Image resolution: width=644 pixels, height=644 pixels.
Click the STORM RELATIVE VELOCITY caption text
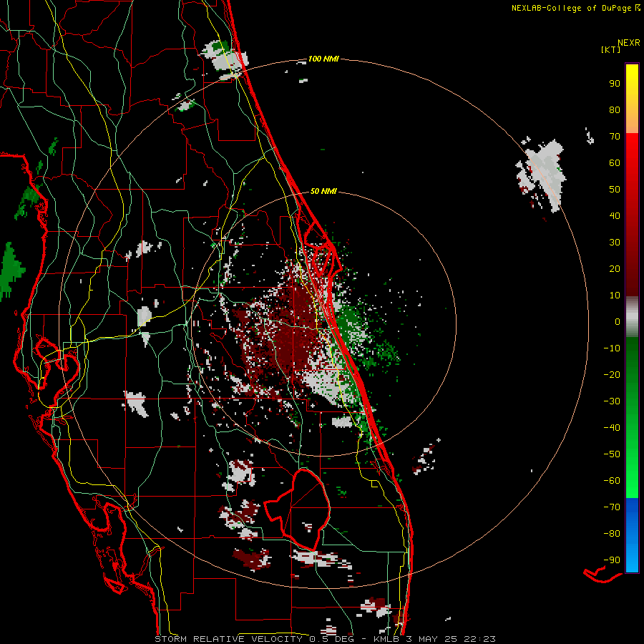click(x=228, y=639)
